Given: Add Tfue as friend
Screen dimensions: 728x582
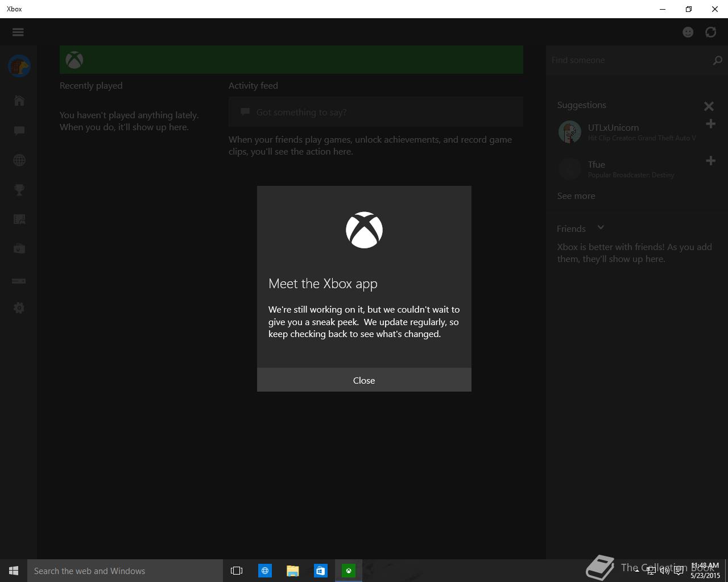Looking at the screenshot, I should (x=710, y=161).
